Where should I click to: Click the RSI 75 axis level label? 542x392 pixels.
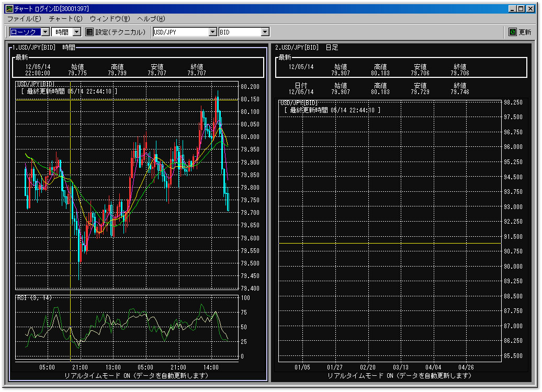pyautogui.click(x=244, y=313)
